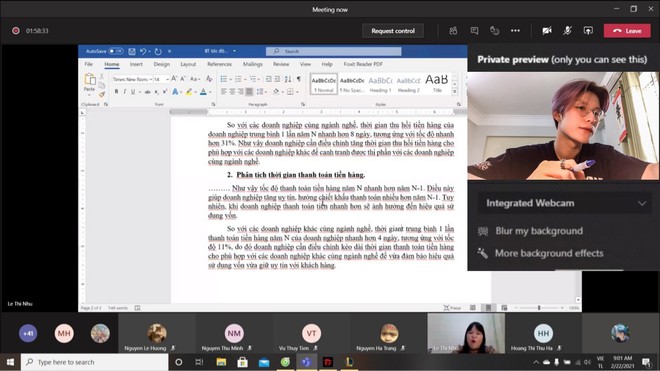Leave the meeting

coord(627,31)
